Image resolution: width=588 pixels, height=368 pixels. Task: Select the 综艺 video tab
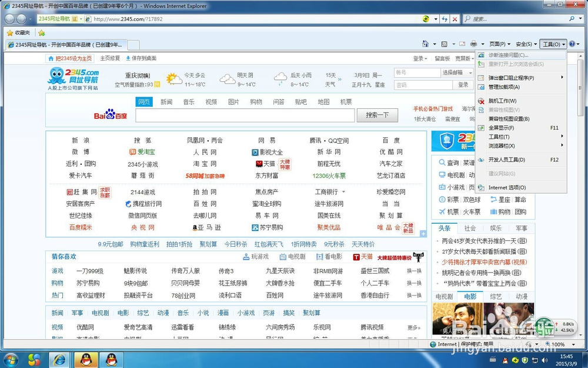point(496,296)
